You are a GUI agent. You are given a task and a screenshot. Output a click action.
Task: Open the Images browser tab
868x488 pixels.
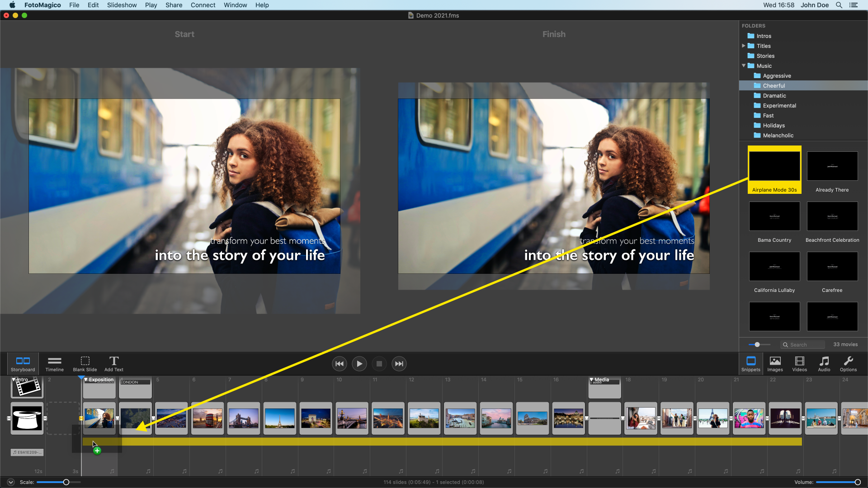click(x=775, y=363)
